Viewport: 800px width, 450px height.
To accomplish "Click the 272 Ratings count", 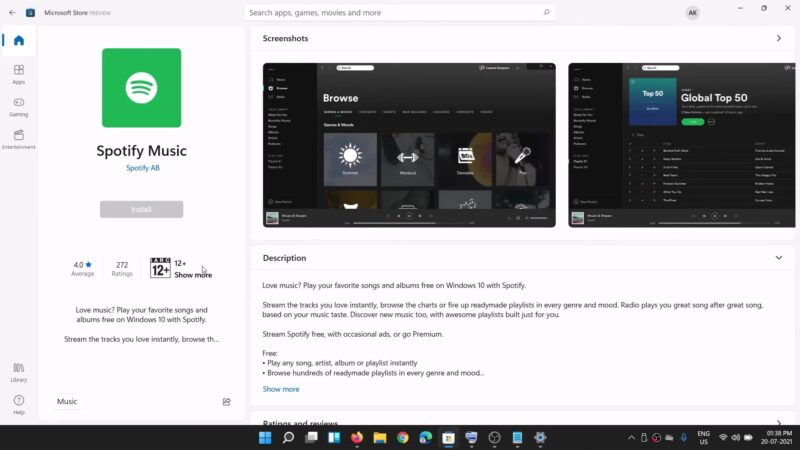I will (x=122, y=268).
